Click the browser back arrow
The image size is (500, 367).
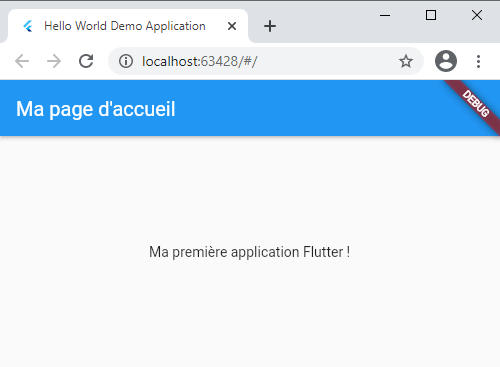point(22,61)
